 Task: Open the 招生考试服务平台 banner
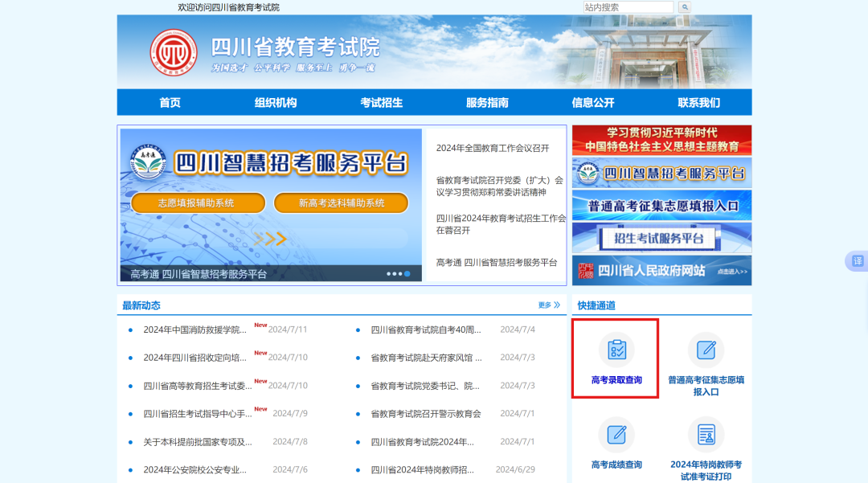pos(661,239)
